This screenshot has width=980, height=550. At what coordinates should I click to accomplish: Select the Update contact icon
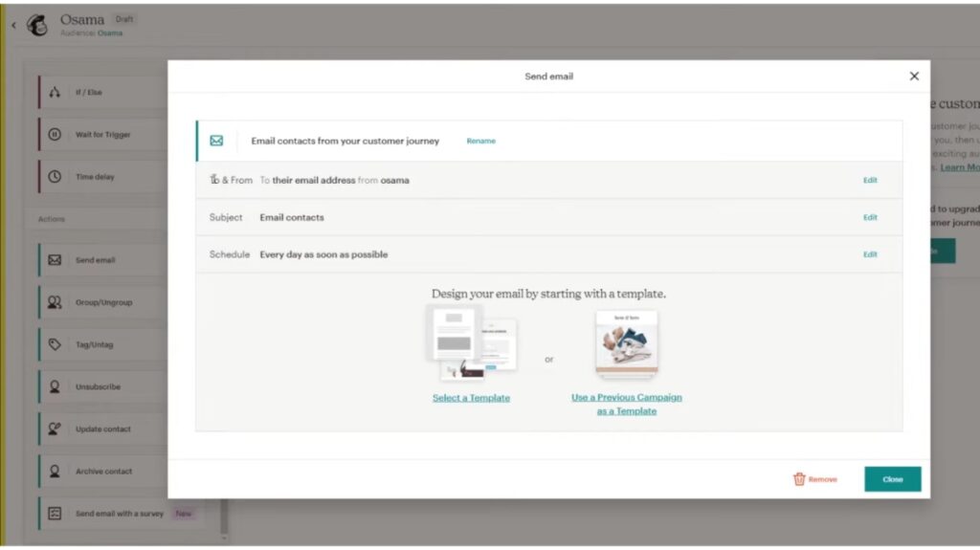[55, 429]
